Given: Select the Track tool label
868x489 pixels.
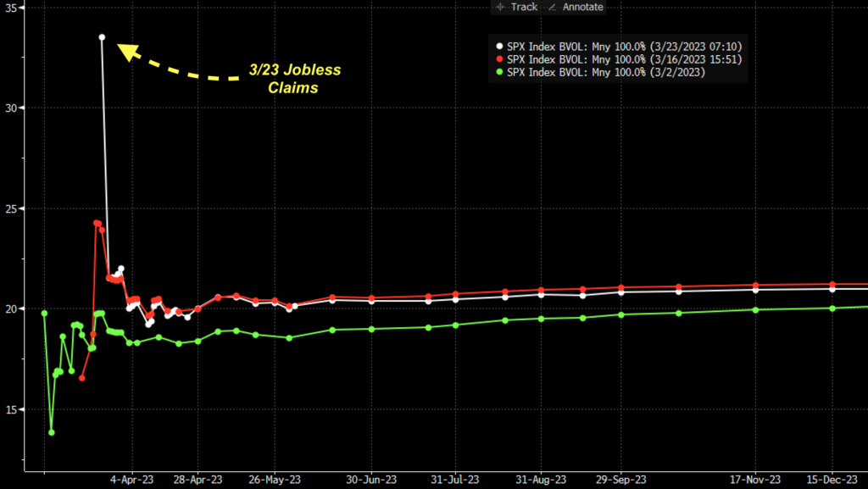Looking at the screenshot, I should coord(524,7).
